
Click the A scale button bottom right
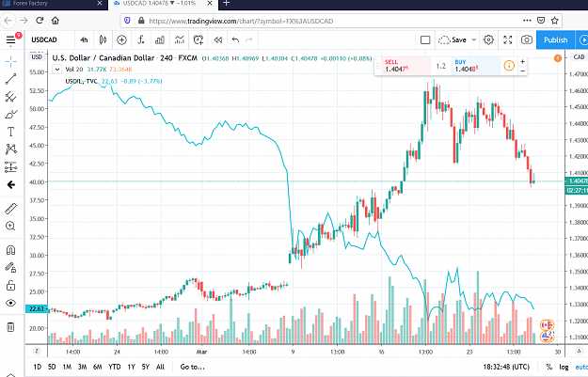tap(579, 351)
